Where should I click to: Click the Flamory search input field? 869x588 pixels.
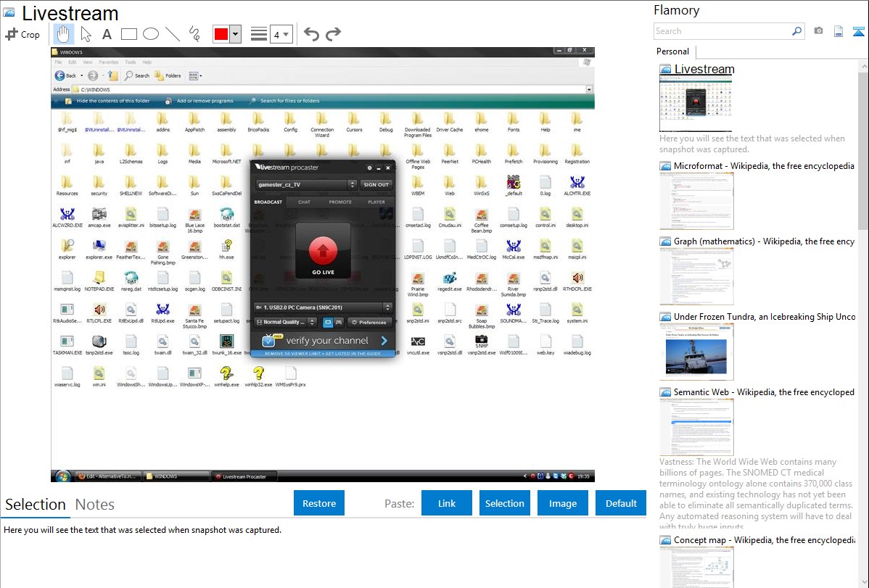pos(722,31)
